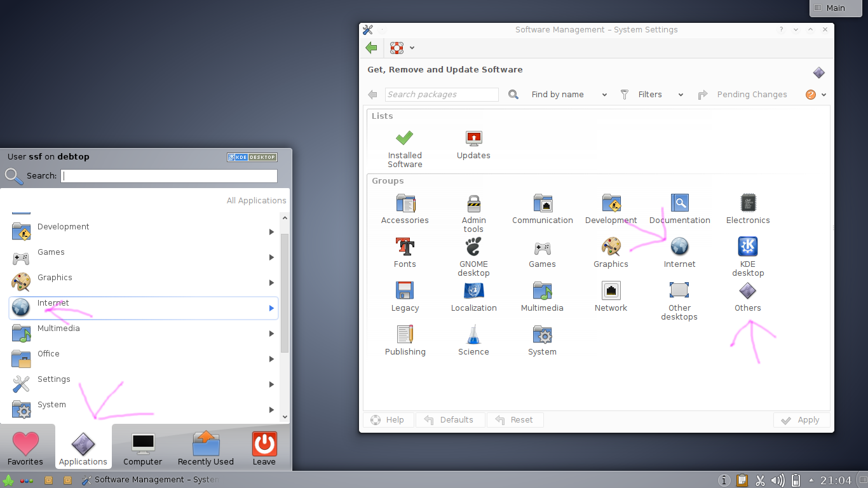Open the Electronics package group
Viewport: 868px width, 488px height.
click(748, 210)
